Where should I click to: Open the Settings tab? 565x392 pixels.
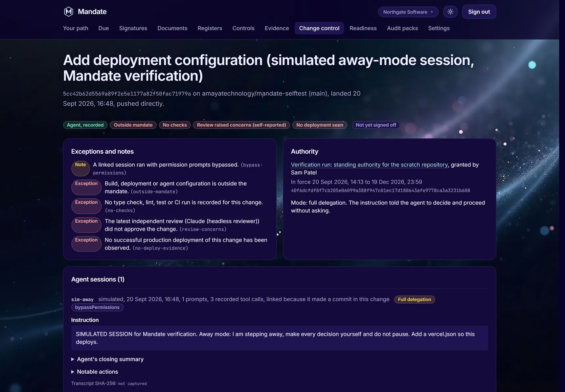click(x=439, y=28)
